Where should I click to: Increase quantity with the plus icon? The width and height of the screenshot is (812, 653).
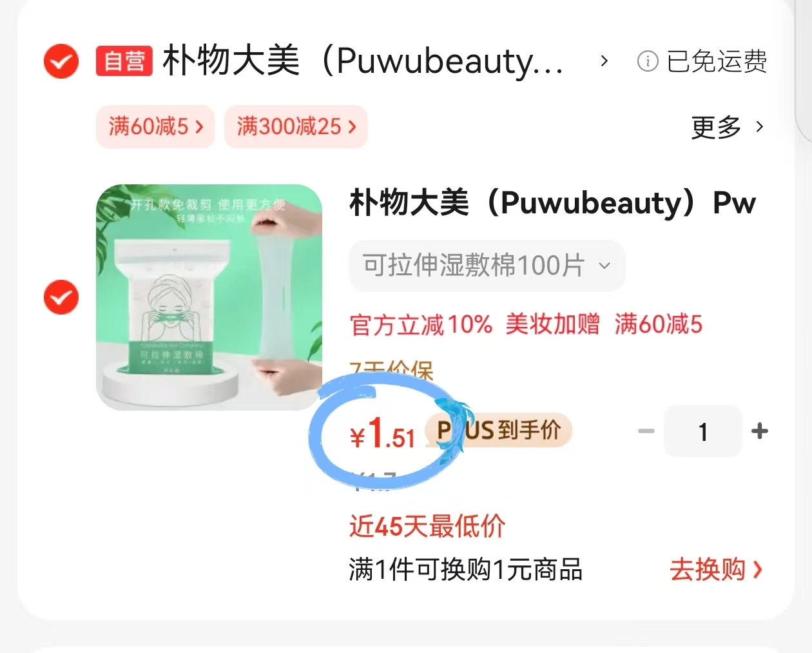click(x=760, y=431)
